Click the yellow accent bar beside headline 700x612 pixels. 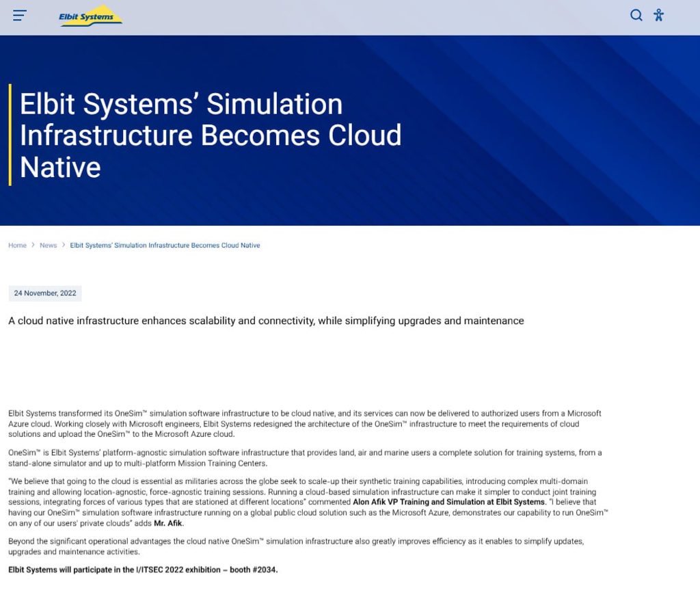[x=10, y=135]
